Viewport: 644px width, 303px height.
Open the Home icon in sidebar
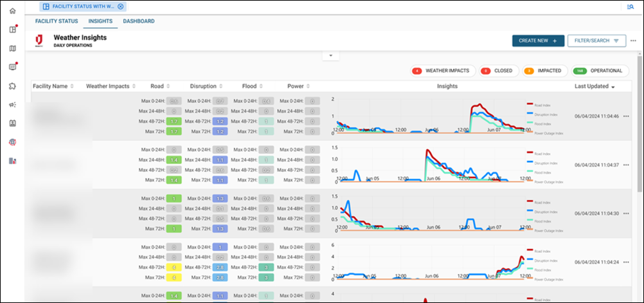pos(12,11)
